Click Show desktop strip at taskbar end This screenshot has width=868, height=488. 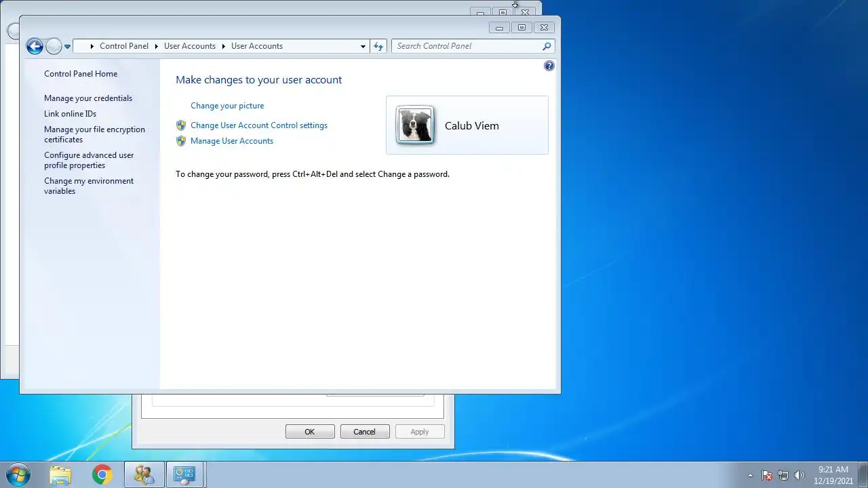click(863, 474)
